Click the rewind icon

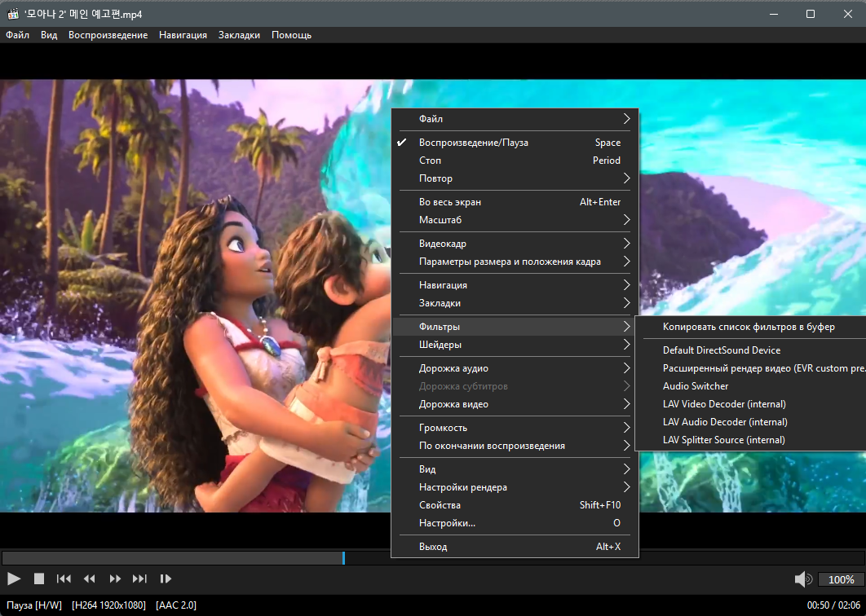89,579
